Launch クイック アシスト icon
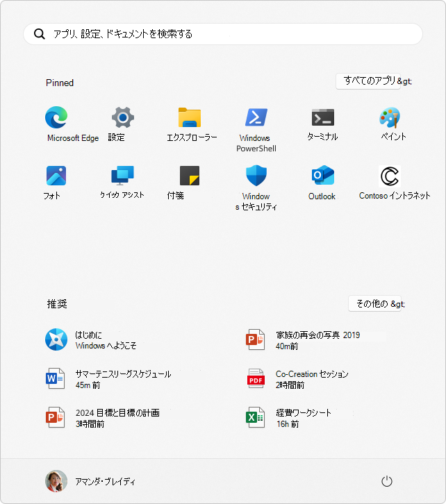 pos(122,176)
